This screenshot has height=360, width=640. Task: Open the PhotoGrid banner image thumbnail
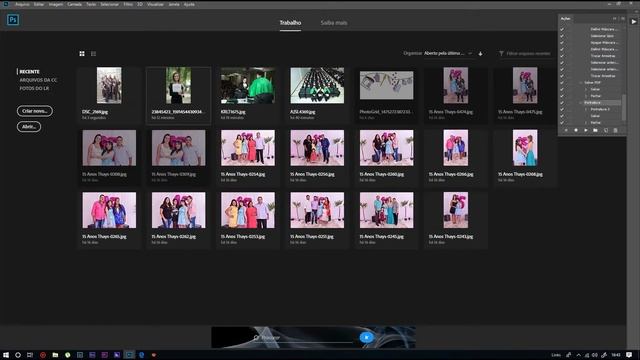pyautogui.click(x=387, y=85)
